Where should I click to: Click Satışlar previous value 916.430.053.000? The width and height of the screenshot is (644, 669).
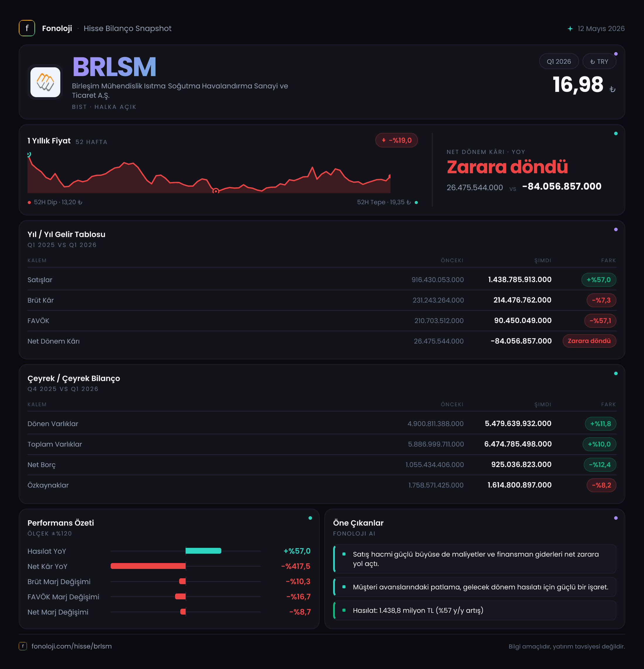tap(437, 280)
